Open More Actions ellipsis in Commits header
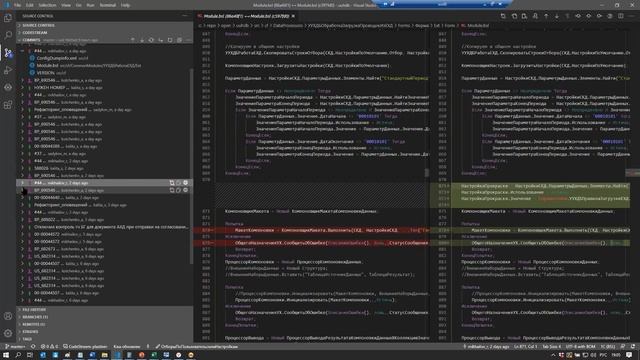The image size is (640, 360). pos(188,40)
